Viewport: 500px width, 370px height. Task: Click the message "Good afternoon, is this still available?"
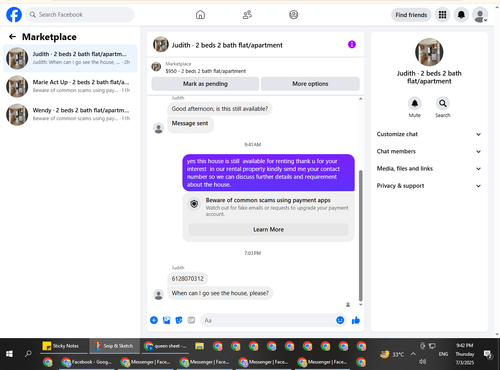[x=220, y=109]
